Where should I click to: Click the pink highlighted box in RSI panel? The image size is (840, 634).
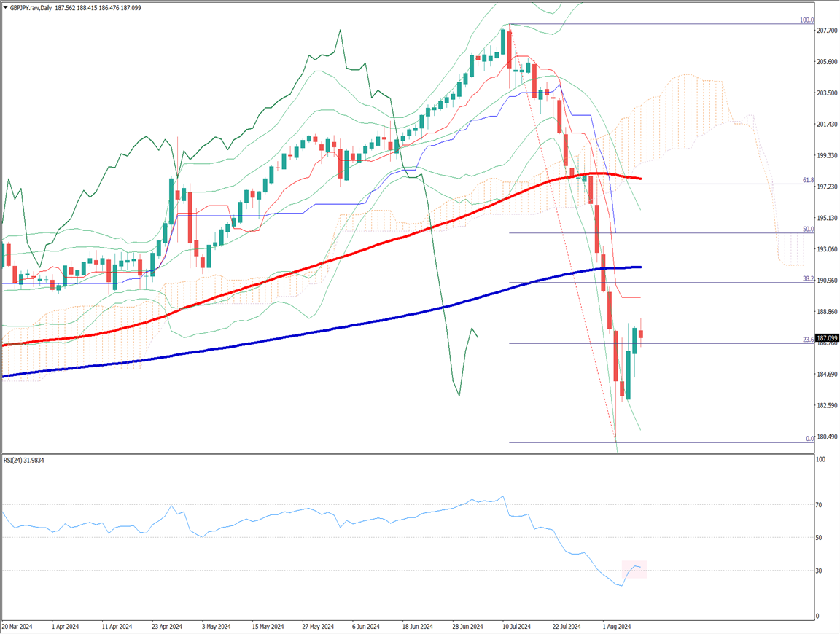634,569
